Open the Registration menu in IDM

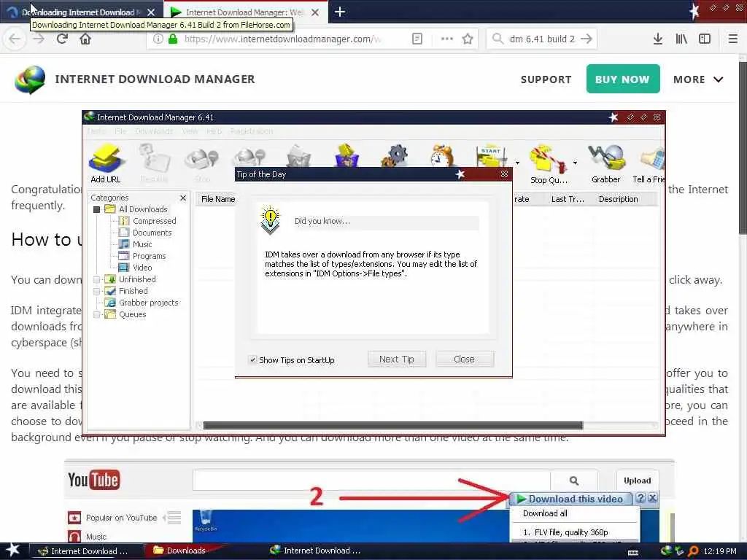(x=252, y=131)
